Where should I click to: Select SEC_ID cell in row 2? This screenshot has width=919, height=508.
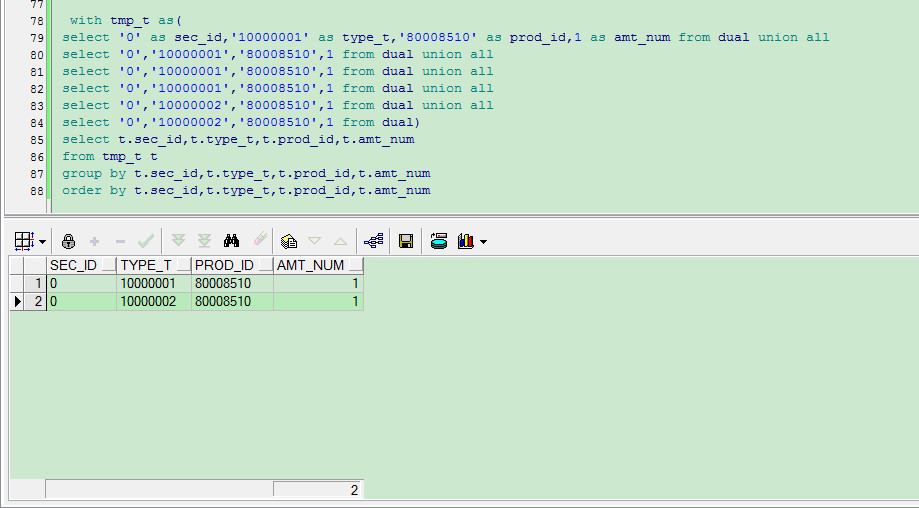coord(81,302)
